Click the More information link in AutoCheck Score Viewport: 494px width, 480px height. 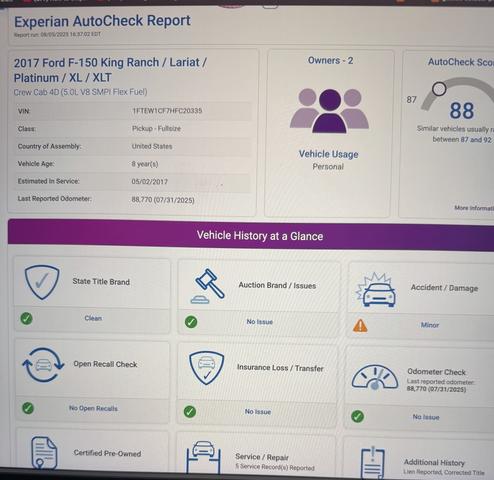coord(474,208)
